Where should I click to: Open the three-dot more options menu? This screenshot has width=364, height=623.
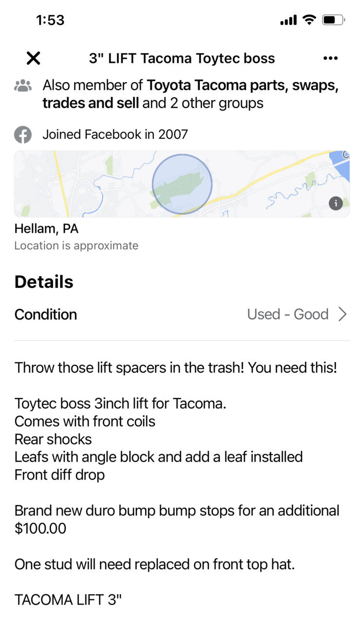point(330,58)
